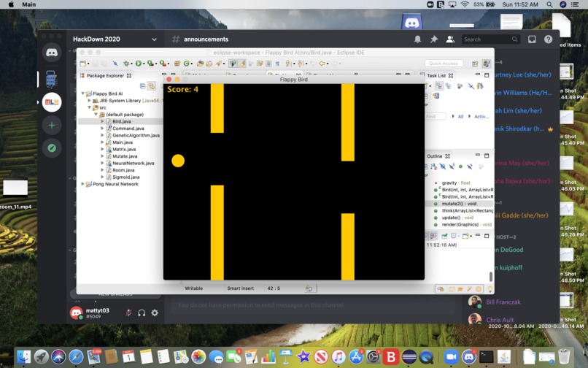Viewport: 588px width, 368px height.
Task: Open the Apple menu
Action: coord(11,4)
